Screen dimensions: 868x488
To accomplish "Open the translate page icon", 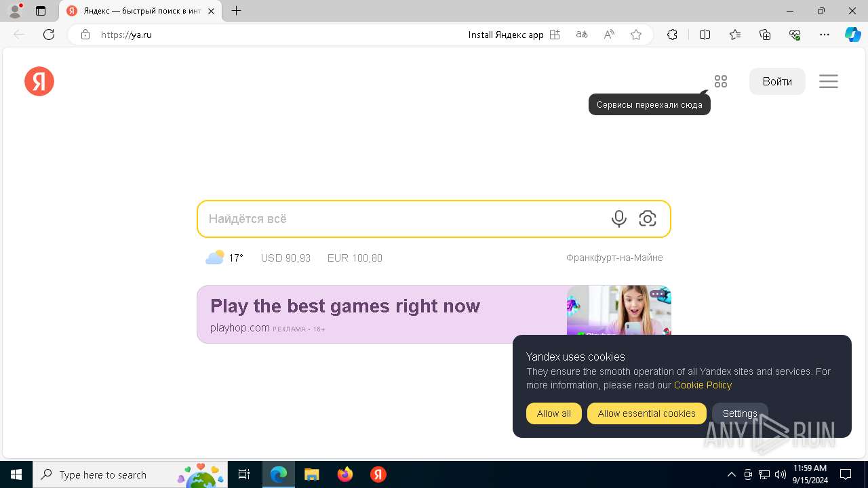I will [x=581, y=35].
